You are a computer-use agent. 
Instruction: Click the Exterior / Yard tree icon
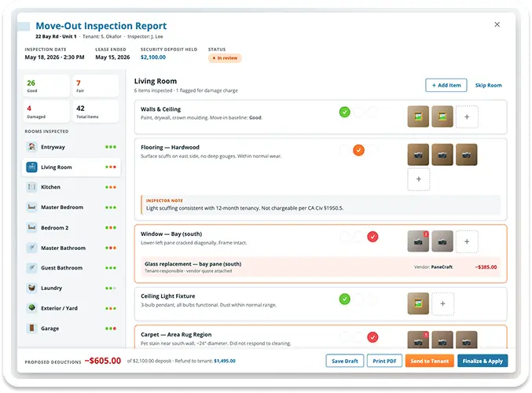31,308
